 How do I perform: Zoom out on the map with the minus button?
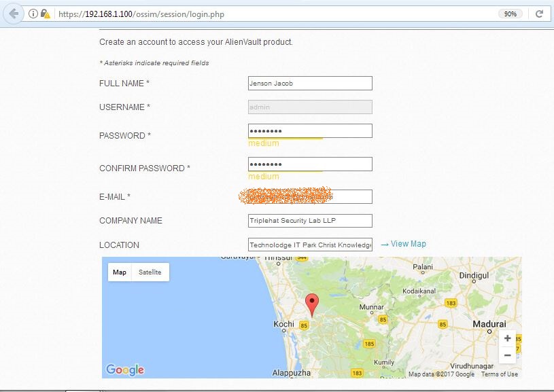tap(507, 355)
